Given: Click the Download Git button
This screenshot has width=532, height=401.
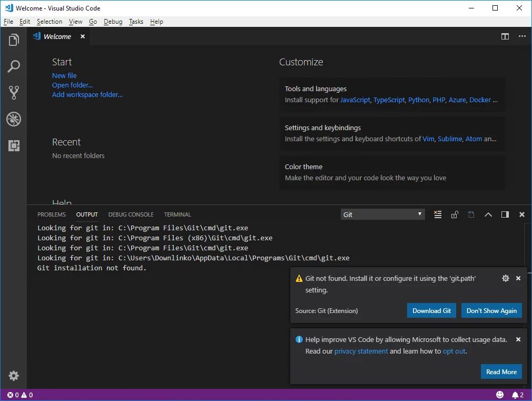Looking at the screenshot, I should (431, 311).
